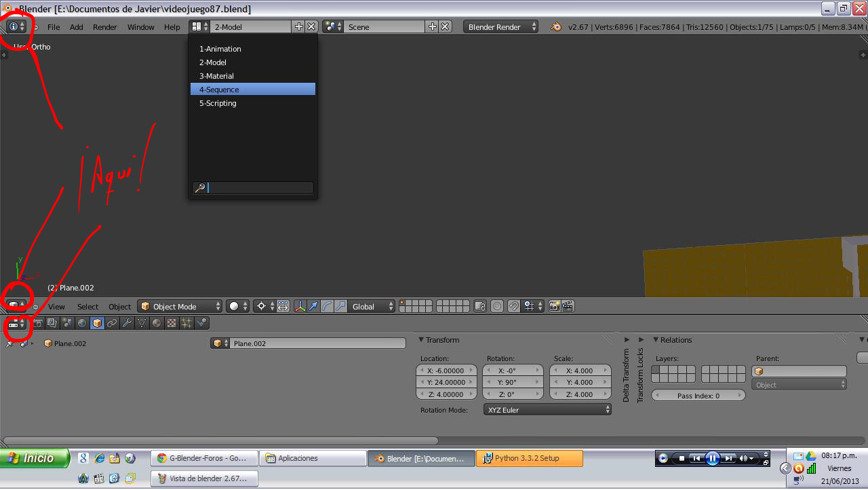868x490 pixels.
Task: Switch to Python 3.3.2 Setup taskbar window
Action: click(530, 458)
